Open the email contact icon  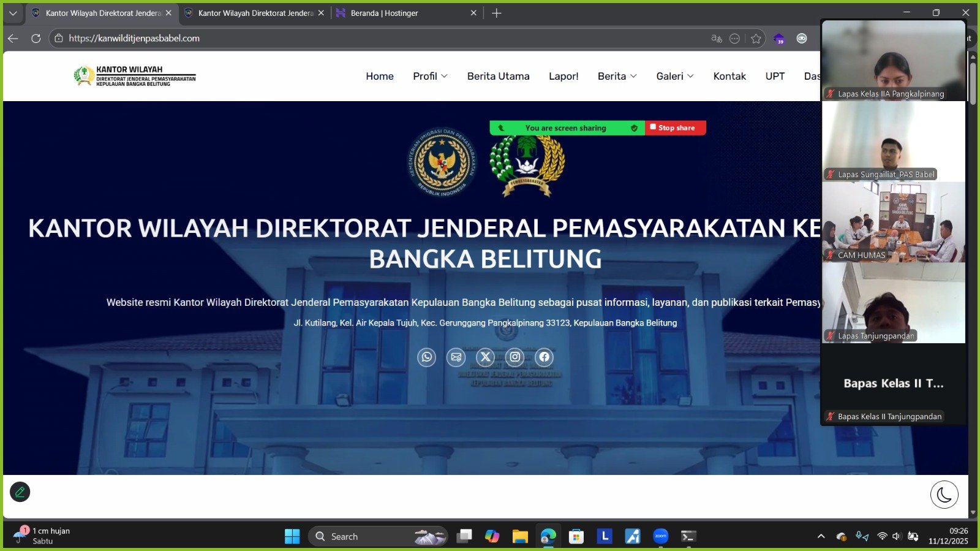click(x=456, y=357)
